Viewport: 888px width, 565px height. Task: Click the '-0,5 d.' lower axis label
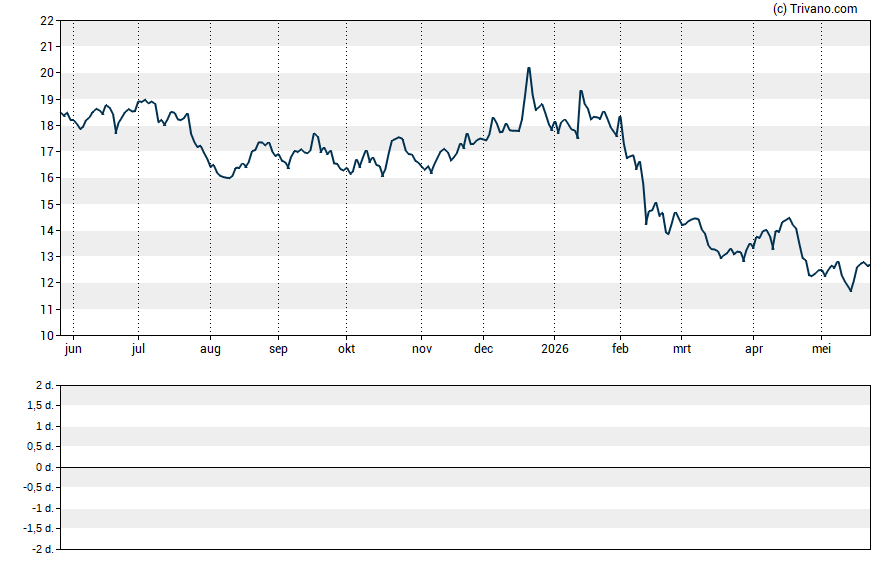click(x=39, y=487)
